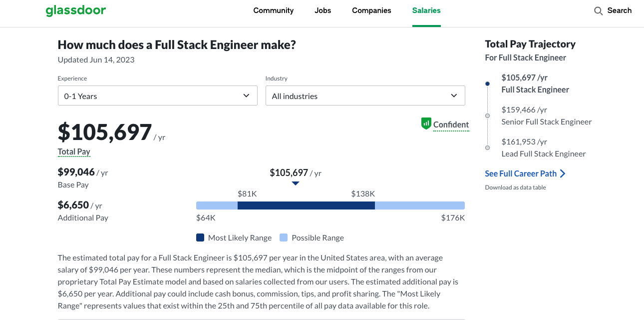Click the $159,466 /yr salary text
The height and width of the screenshot is (320, 644).
click(x=524, y=109)
